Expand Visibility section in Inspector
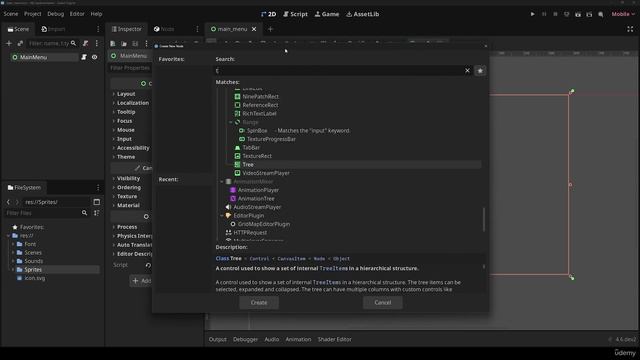Image resolution: width=640 pixels, height=360 pixels. click(128, 178)
